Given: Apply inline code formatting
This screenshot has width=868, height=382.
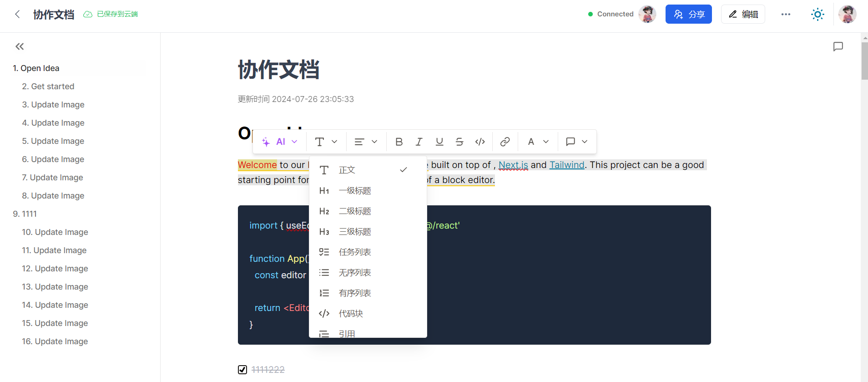Looking at the screenshot, I should [x=480, y=142].
